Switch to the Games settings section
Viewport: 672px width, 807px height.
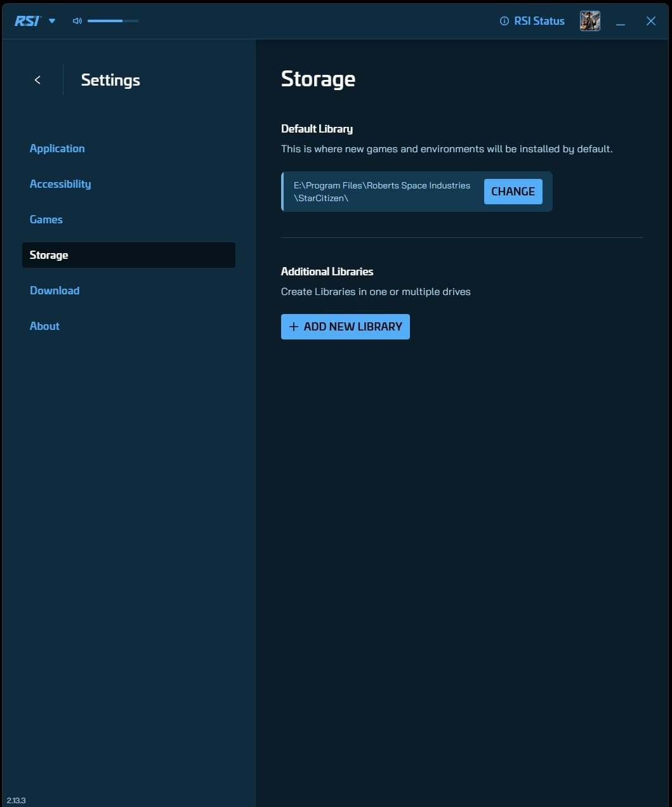(x=46, y=220)
